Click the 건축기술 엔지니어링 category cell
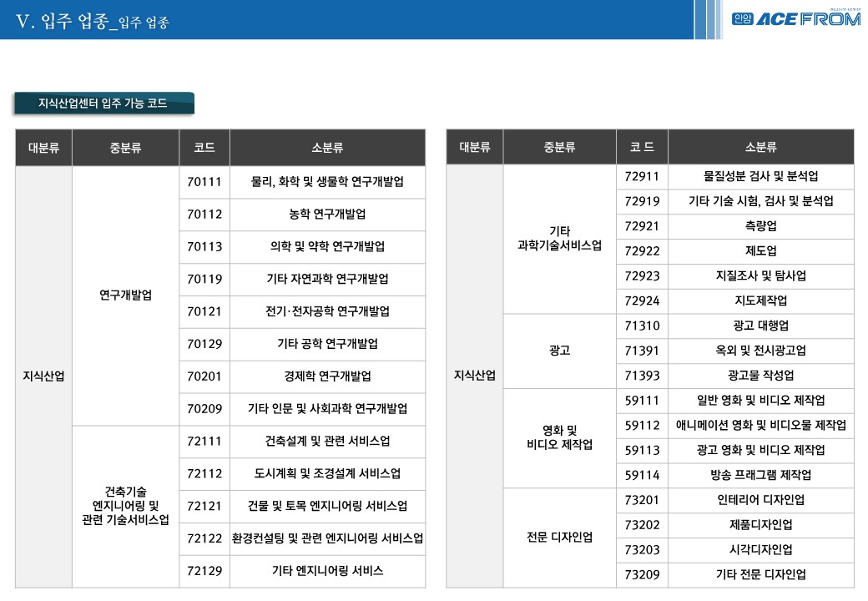 (x=125, y=506)
